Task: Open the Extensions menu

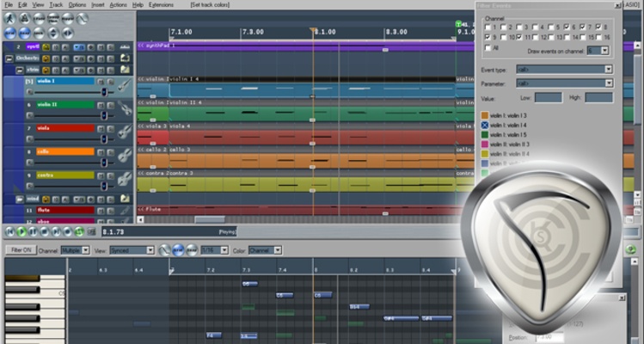Action: [161, 4]
